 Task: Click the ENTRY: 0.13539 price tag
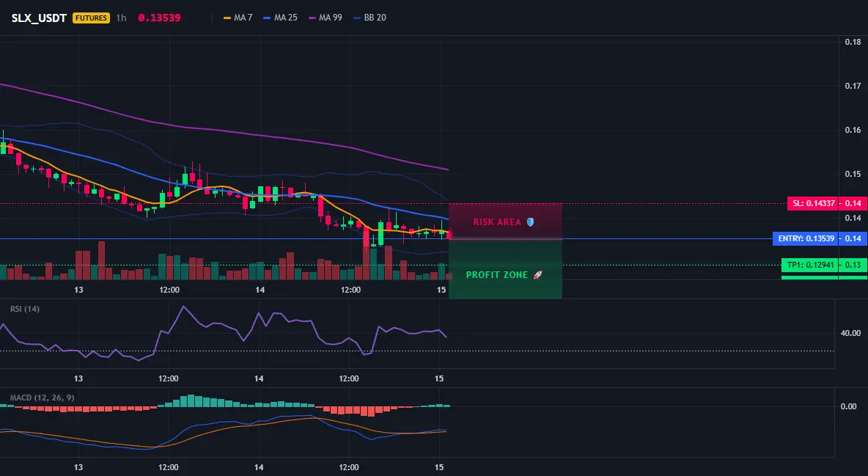tap(806, 239)
